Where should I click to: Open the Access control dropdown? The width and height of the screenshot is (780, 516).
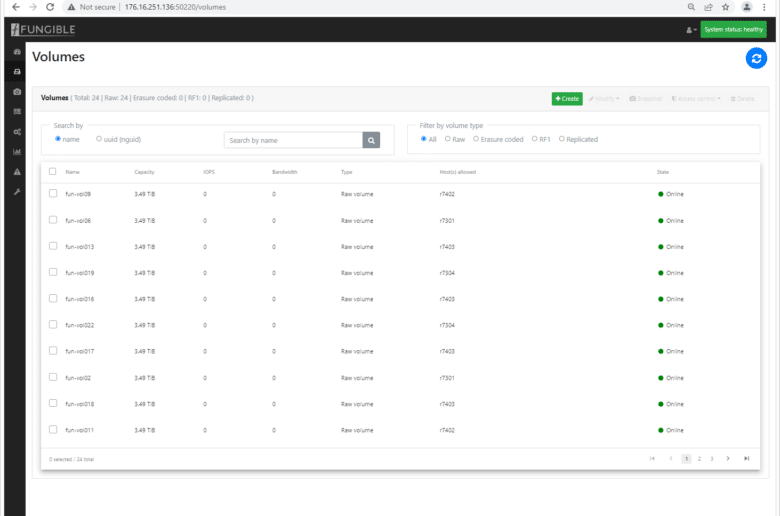tap(696, 99)
